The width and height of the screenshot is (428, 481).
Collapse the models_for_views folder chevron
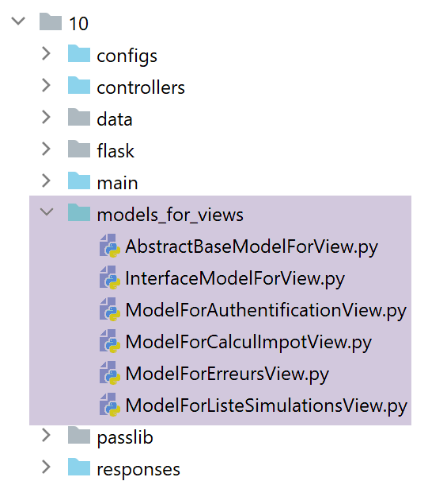click(46, 212)
